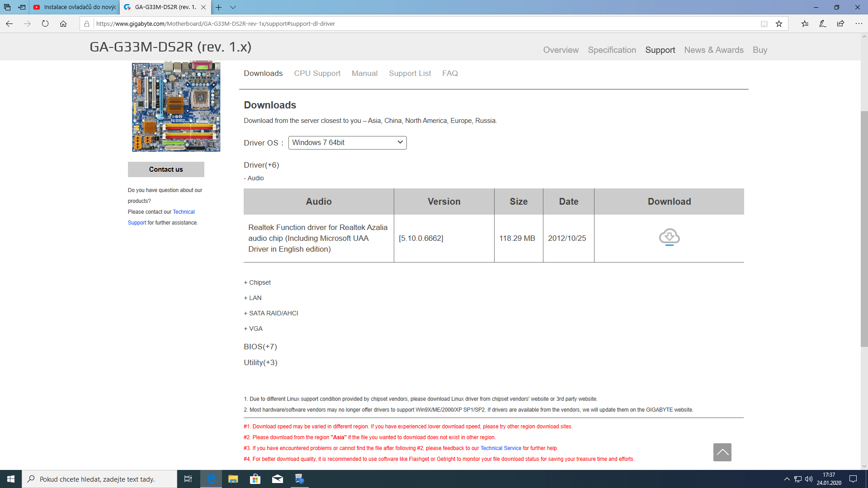Screen dimensions: 868x488
Task: Add page to favorites star icon
Action: pyautogui.click(x=779, y=23)
